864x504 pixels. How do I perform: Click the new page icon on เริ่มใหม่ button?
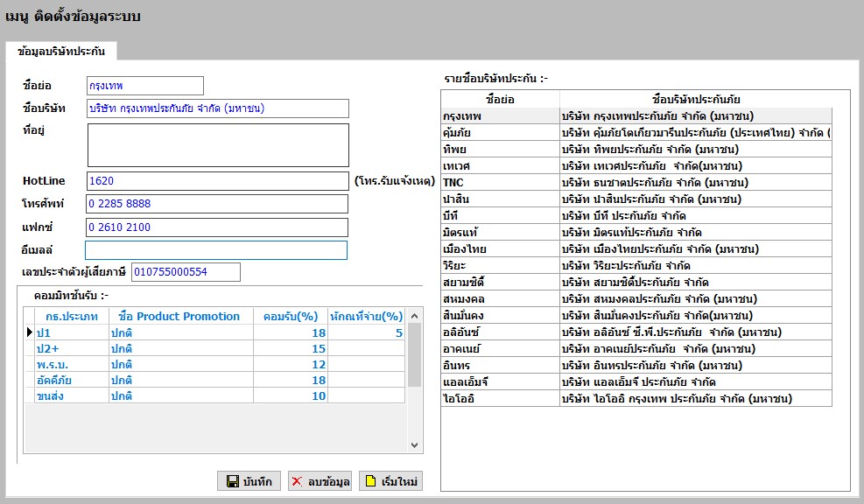(371, 481)
